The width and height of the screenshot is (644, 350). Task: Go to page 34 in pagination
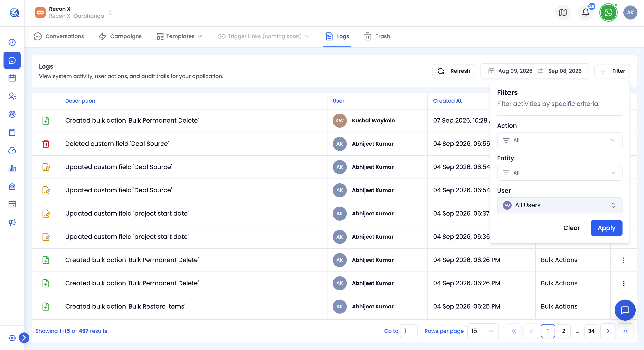(591, 331)
